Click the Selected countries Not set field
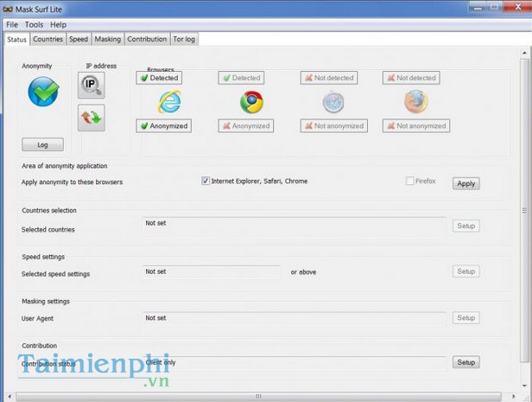The width and height of the screenshot is (532, 402). 294,226
